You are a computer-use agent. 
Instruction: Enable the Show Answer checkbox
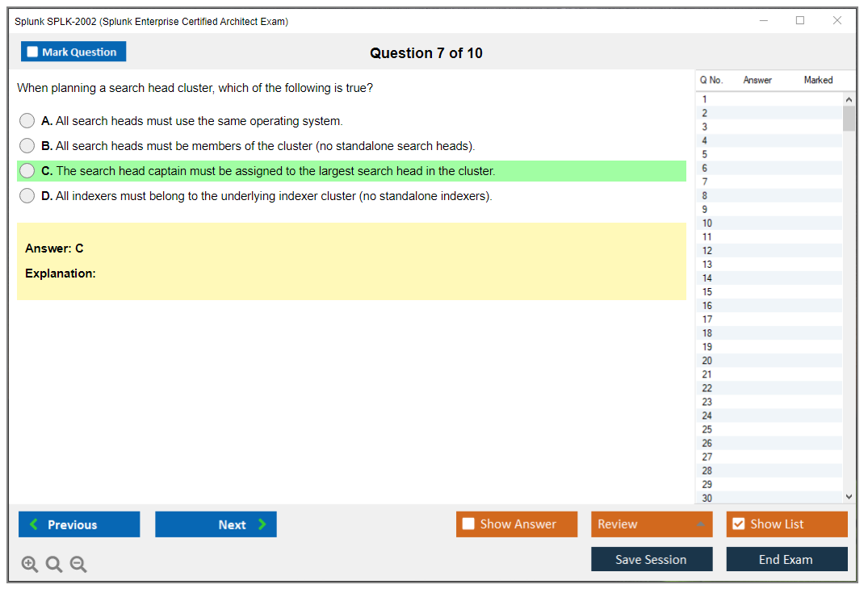tap(468, 524)
